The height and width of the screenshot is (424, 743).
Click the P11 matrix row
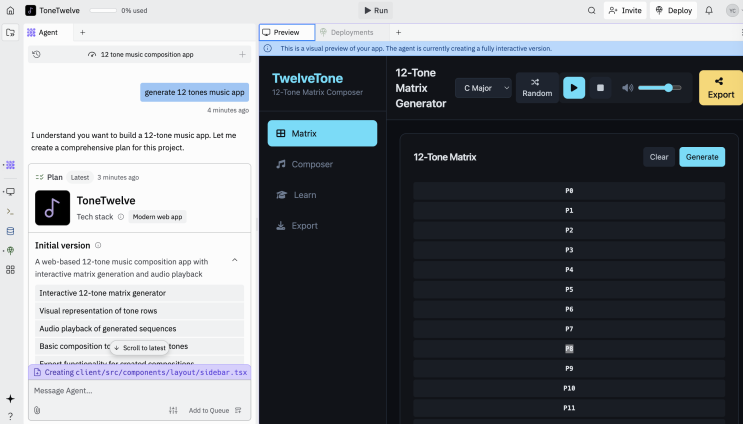tap(569, 408)
